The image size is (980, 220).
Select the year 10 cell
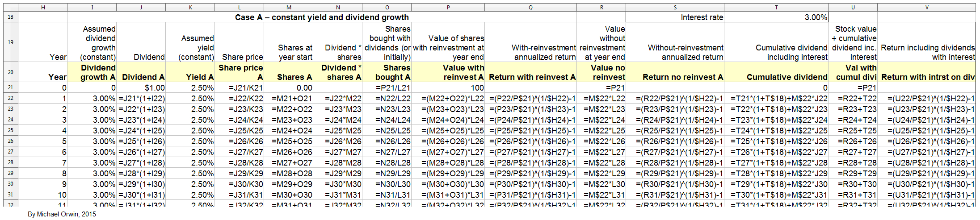click(x=43, y=195)
